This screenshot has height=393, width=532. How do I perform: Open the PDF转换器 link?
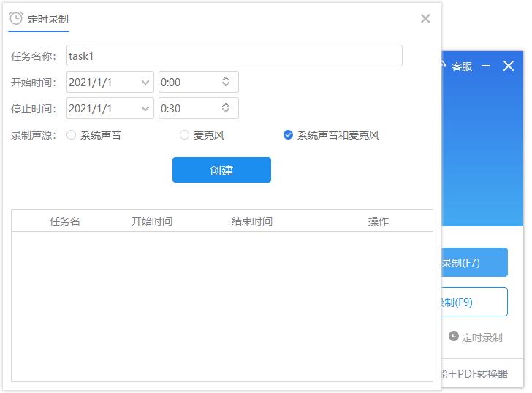point(475,374)
